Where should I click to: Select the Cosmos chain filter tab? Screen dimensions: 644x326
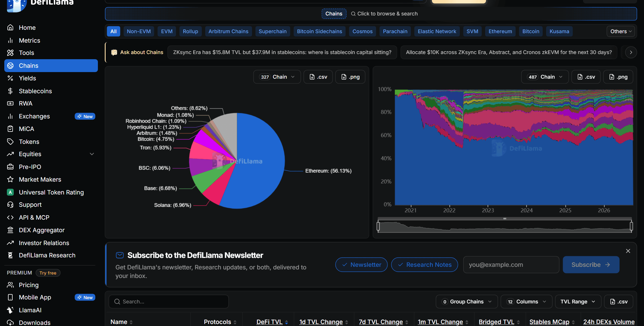362,31
